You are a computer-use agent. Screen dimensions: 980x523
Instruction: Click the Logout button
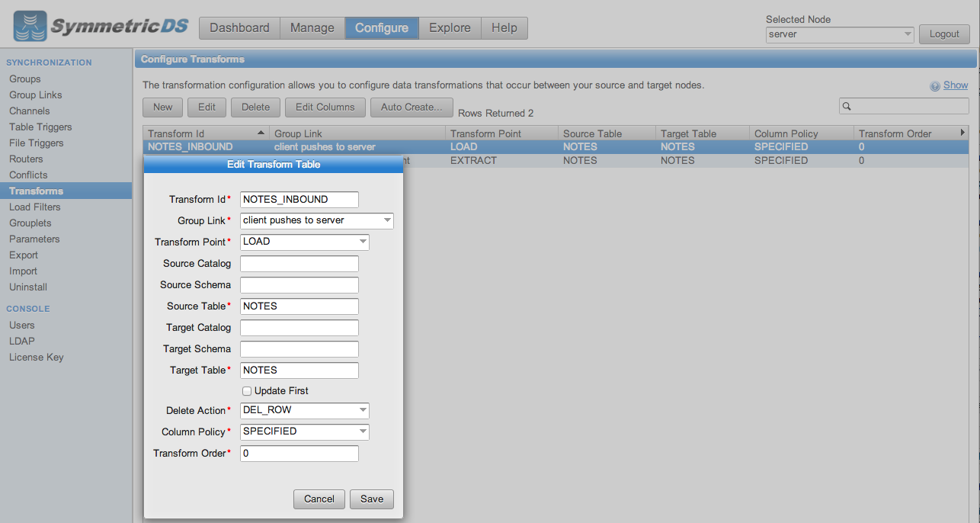944,34
